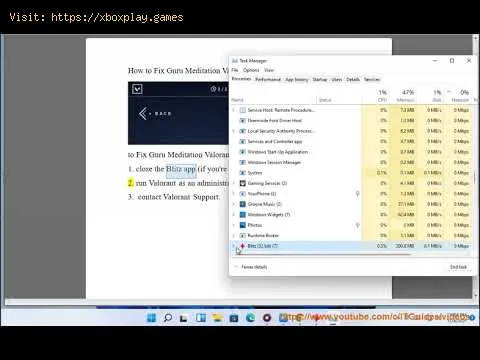
Task: Switch to the Startup tab
Action: click(x=320, y=79)
